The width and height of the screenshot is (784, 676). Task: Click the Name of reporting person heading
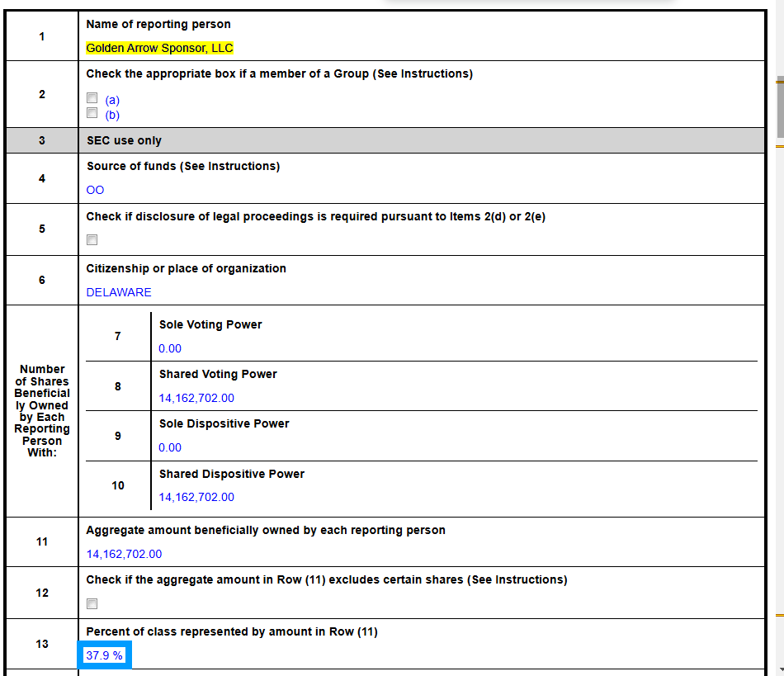point(158,24)
